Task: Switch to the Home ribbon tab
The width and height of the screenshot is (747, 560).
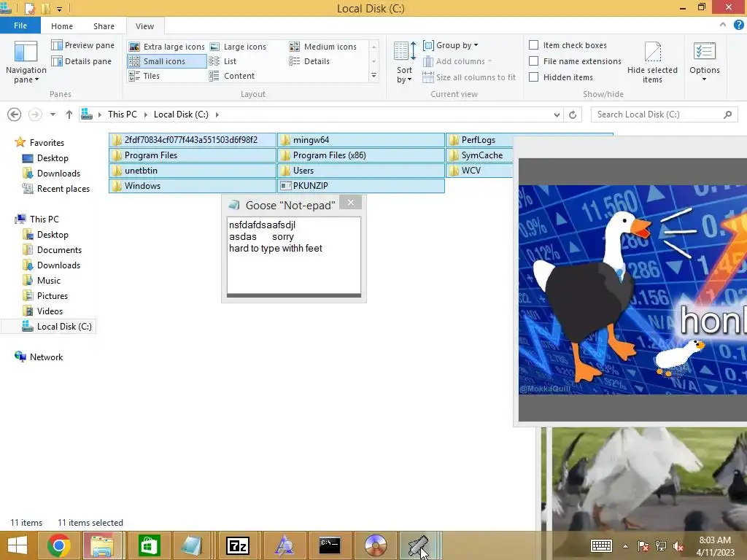Action: (62, 26)
